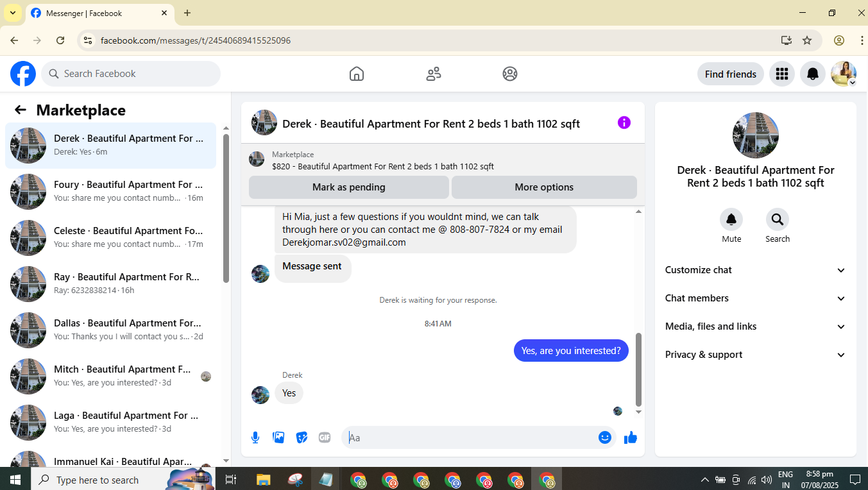Open the Laga conversation
This screenshot has height=490, width=868.
tap(110, 423)
